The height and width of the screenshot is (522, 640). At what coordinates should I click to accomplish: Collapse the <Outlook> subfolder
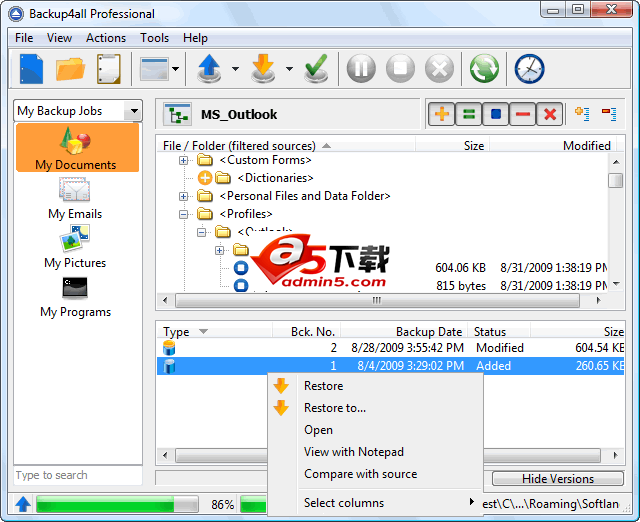(201, 232)
